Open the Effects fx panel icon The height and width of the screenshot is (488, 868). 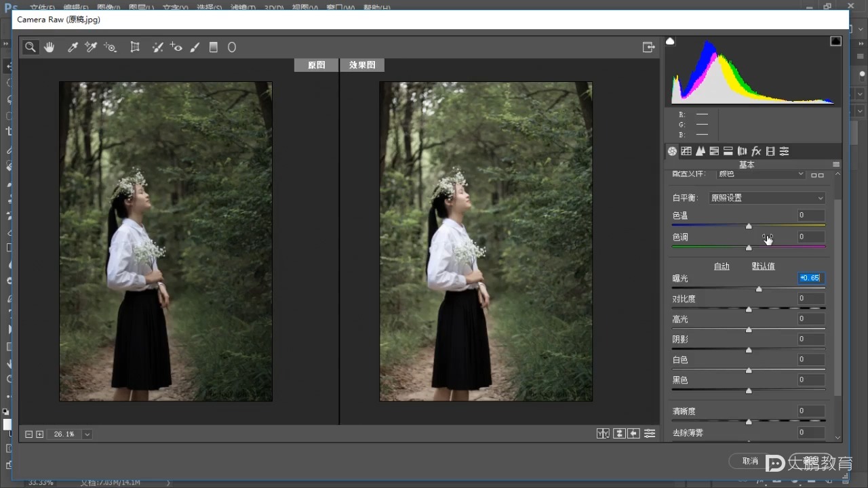coord(756,151)
